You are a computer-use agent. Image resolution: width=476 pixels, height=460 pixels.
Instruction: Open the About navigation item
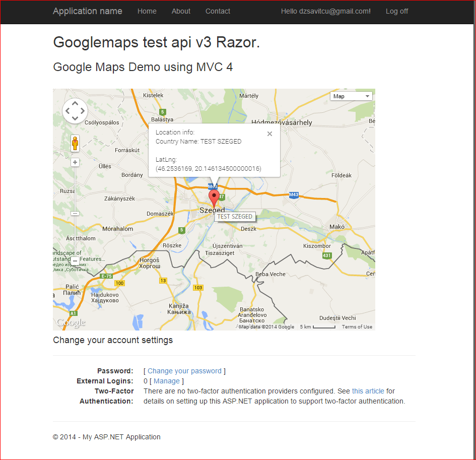[x=181, y=11]
